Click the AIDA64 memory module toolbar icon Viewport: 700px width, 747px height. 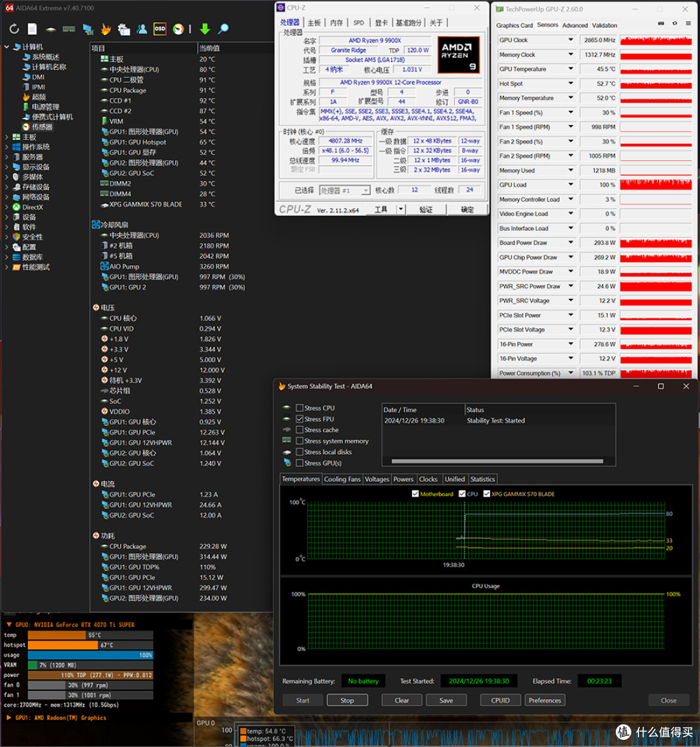pyautogui.click(x=69, y=29)
